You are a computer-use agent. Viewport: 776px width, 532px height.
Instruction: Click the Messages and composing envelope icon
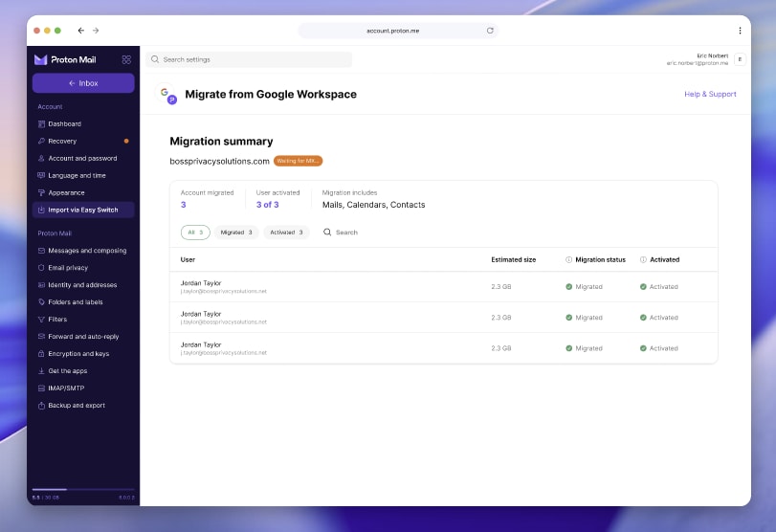41,251
